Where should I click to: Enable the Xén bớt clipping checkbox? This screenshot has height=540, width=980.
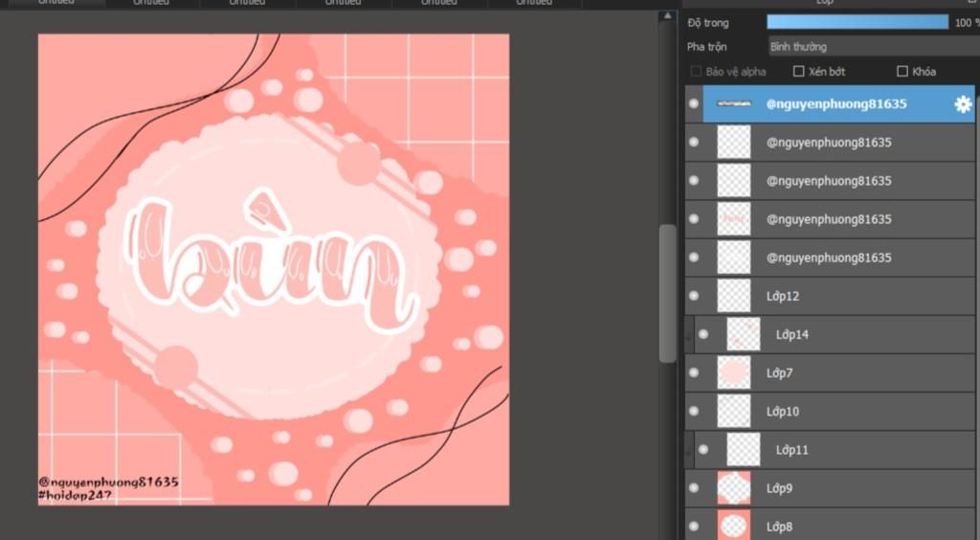[798, 71]
